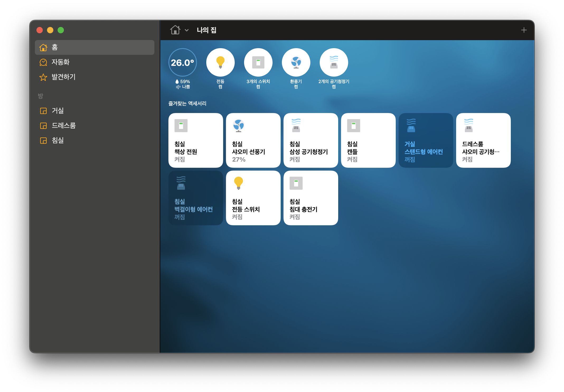Click the star icon for 발견하기

point(43,77)
